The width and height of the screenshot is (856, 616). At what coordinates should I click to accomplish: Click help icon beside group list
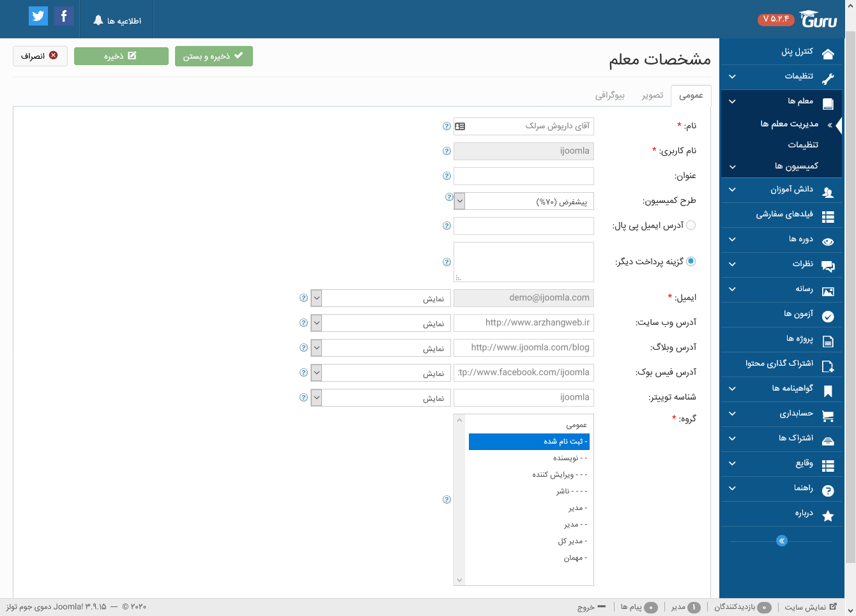point(447,499)
